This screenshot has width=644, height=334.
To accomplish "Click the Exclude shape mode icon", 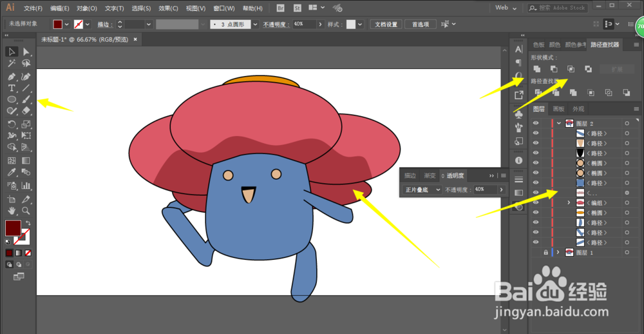I will pyautogui.click(x=588, y=69).
